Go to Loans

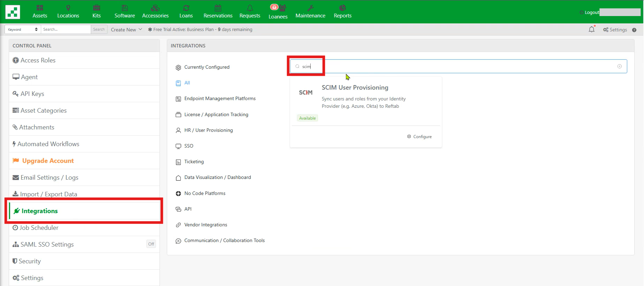186,12
